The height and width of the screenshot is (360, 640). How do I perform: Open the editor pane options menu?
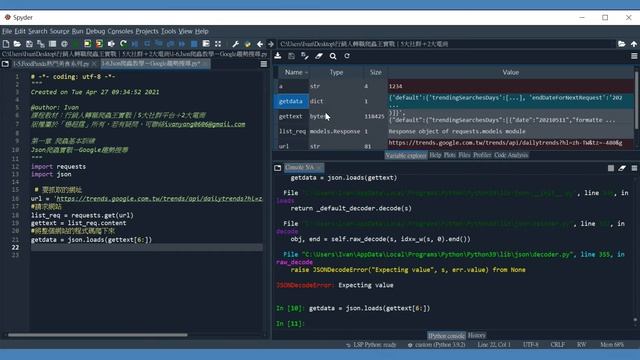coord(264,64)
